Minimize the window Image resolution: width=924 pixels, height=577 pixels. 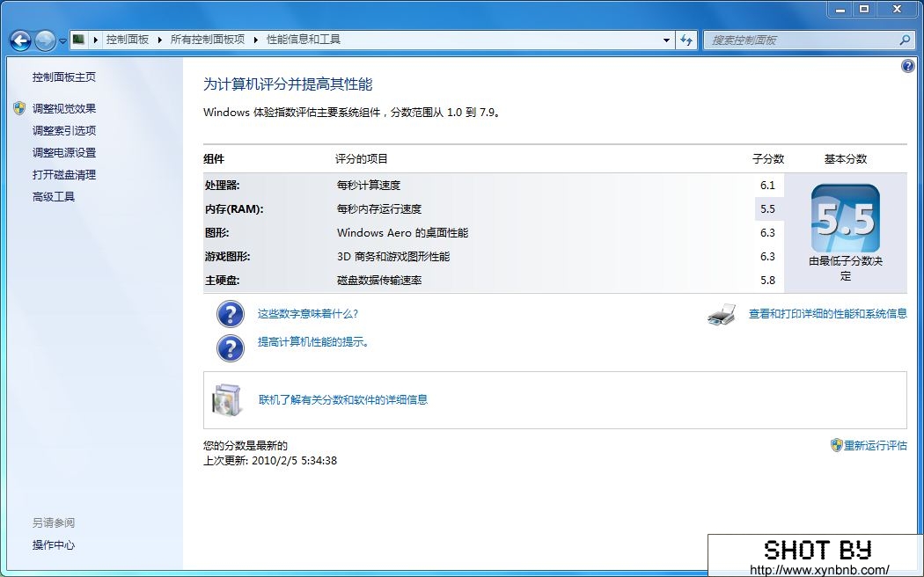[840, 10]
